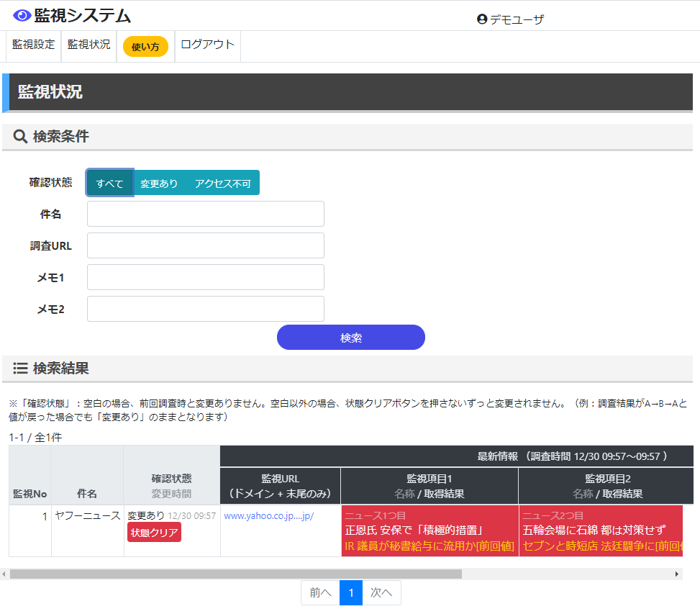Open the yellow 使い方 menu button
This screenshot has width=700, height=614.
tap(145, 47)
